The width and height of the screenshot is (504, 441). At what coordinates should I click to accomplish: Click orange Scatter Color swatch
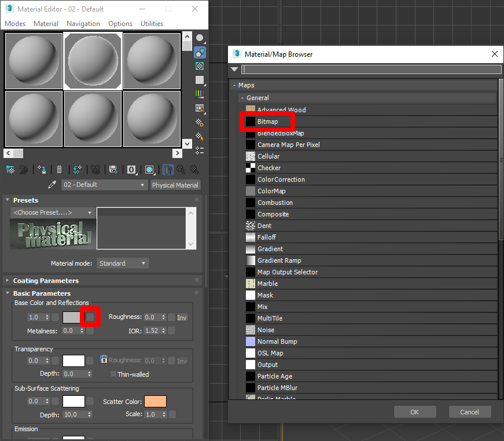click(x=155, y=401)
